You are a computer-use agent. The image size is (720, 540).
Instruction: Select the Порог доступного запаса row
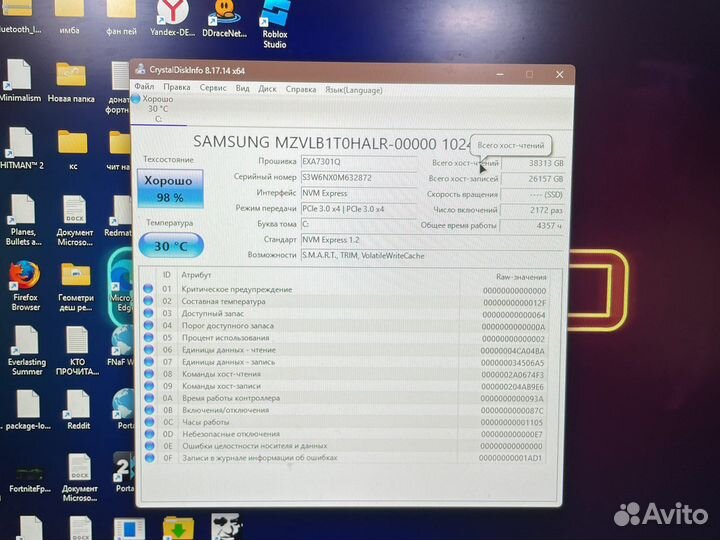(344, 326)
